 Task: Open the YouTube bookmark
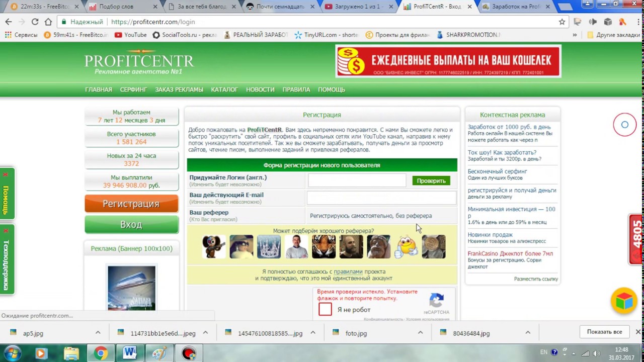click(x=130, y=35)
